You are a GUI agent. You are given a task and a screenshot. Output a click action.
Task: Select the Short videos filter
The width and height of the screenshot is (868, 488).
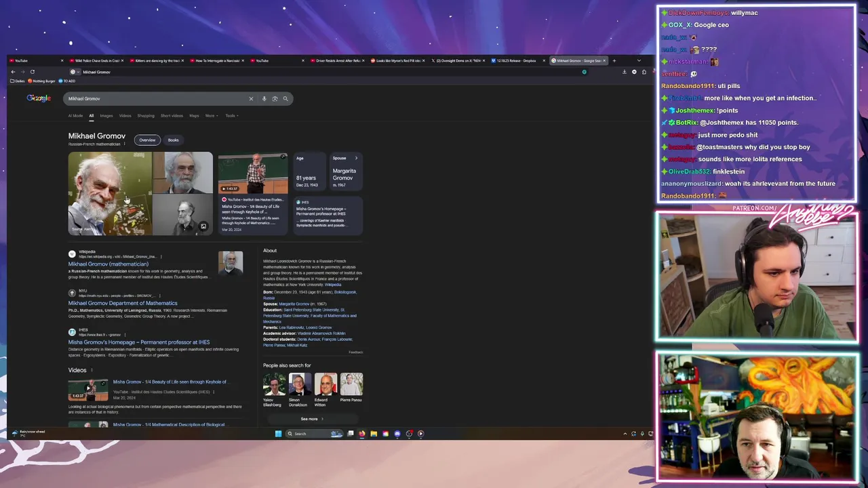172,116
